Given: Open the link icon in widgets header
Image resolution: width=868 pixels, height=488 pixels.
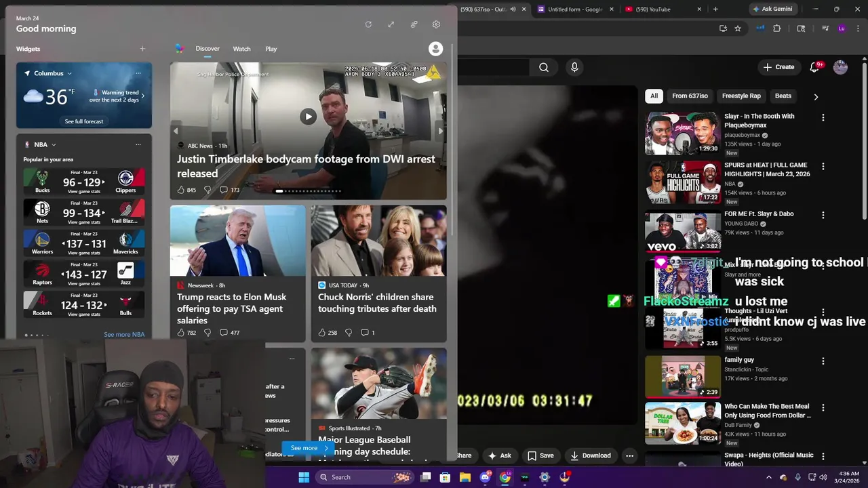Looking at the screenshot, I should pyautogui.click(x=414, y=24).
